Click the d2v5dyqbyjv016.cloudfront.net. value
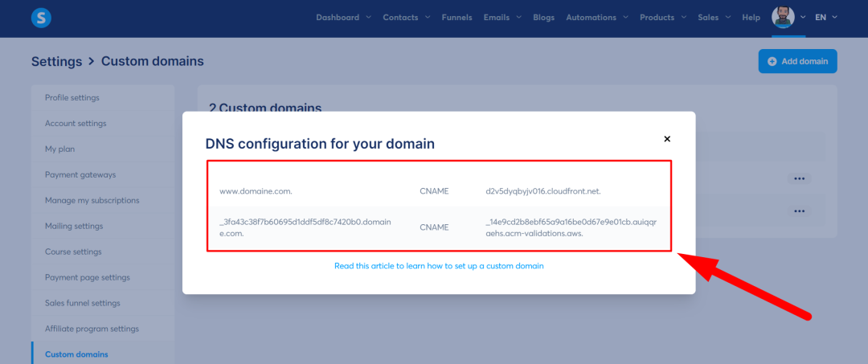Viewport: 868px width, 364px height. click(x=543, y=191)
